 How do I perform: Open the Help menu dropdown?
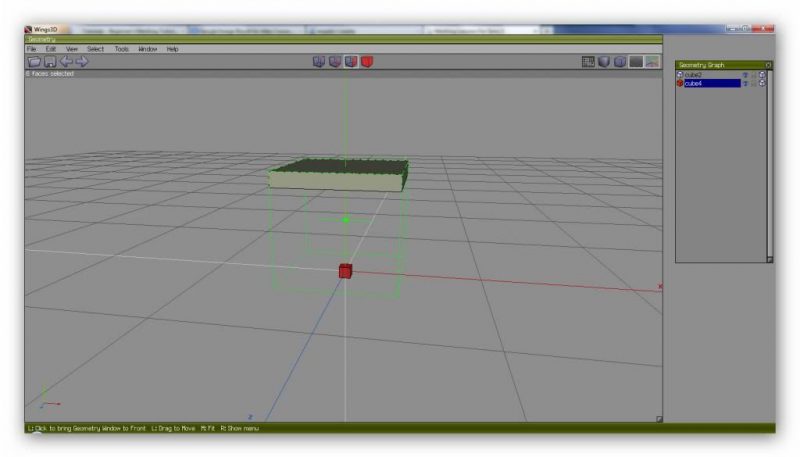click(173, 48)
